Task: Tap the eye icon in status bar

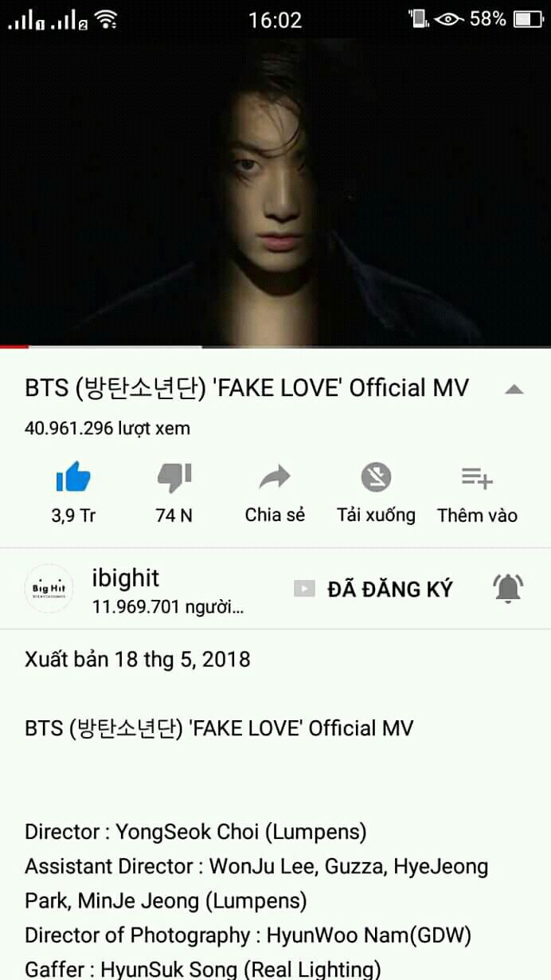Action: click(x=449, y=18)
